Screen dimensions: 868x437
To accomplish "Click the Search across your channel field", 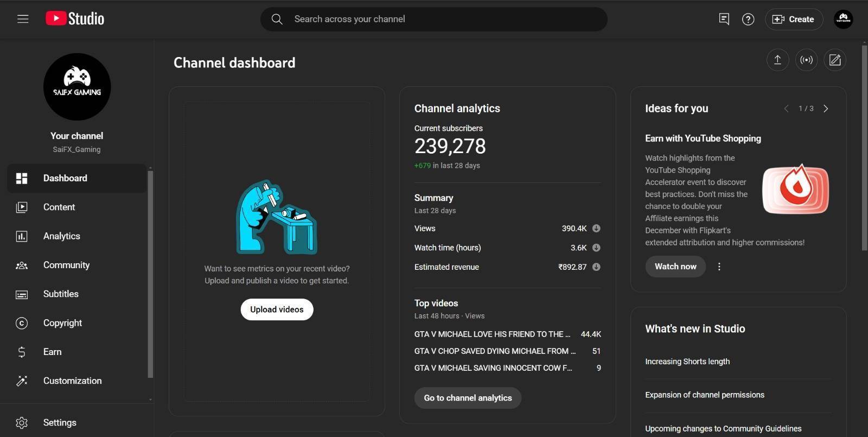I will [x=434, y=19].
